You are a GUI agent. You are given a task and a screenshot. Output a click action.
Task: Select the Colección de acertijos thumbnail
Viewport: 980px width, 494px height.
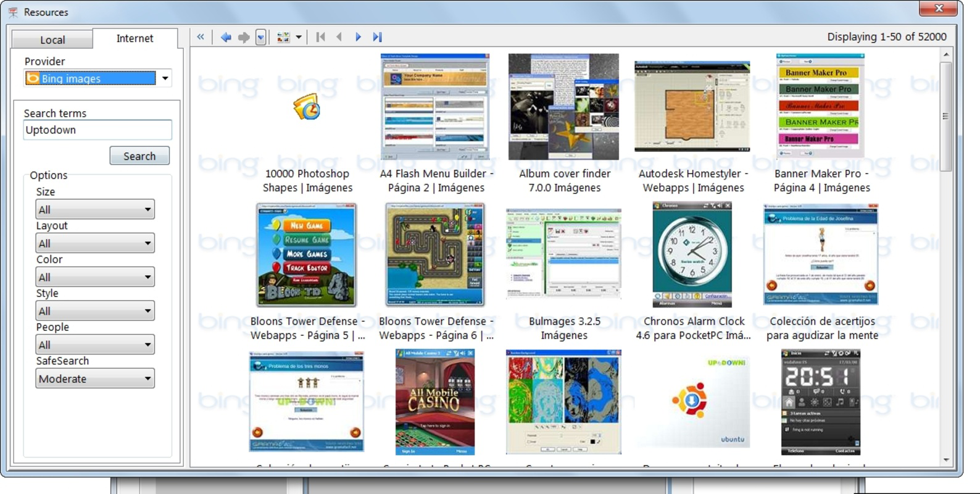[x=821, y=255]
